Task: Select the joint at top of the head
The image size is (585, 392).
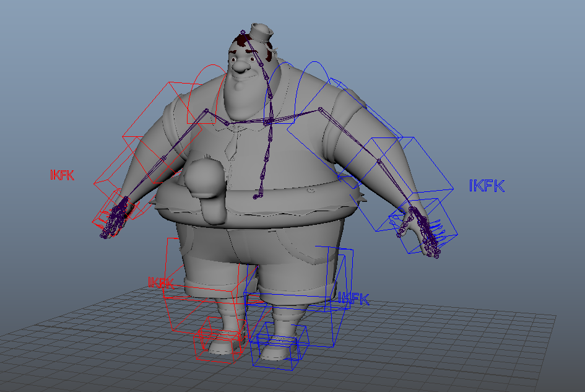Action: click(243, 32)
